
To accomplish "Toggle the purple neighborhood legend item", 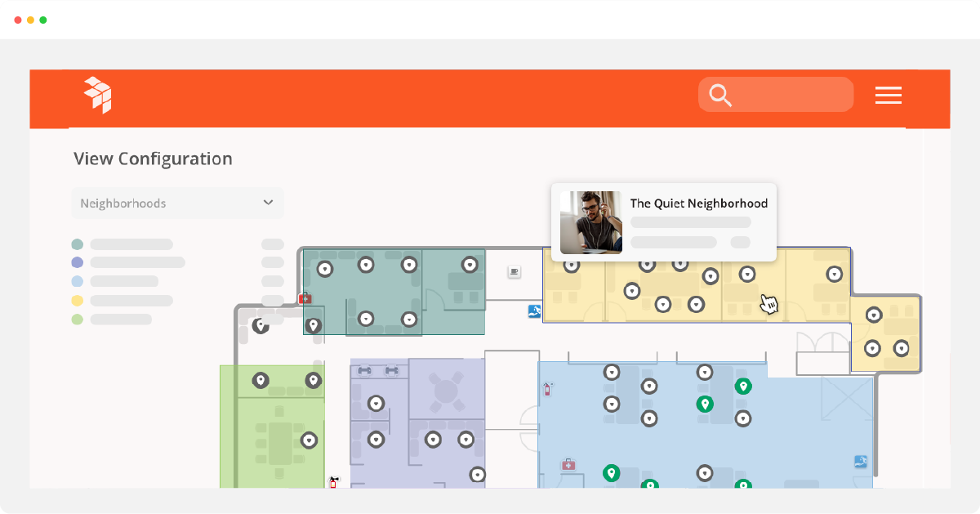I will [78, 262].
